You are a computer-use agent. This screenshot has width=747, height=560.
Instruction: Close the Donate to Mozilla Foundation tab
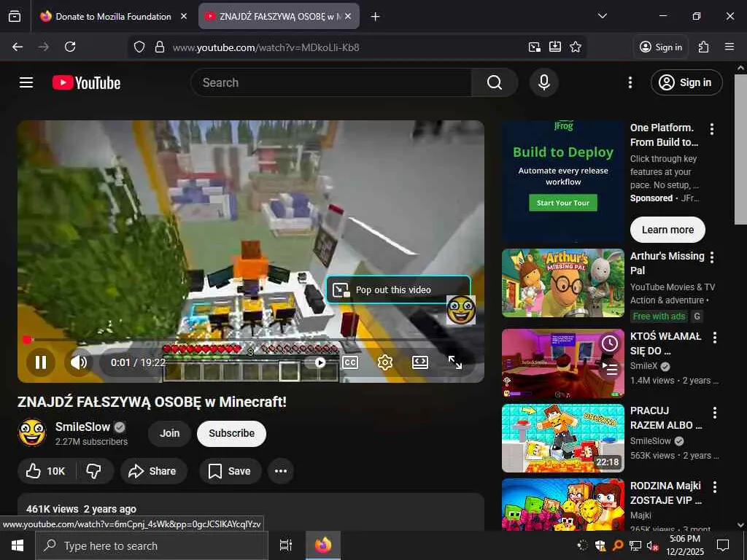point(184,16)
